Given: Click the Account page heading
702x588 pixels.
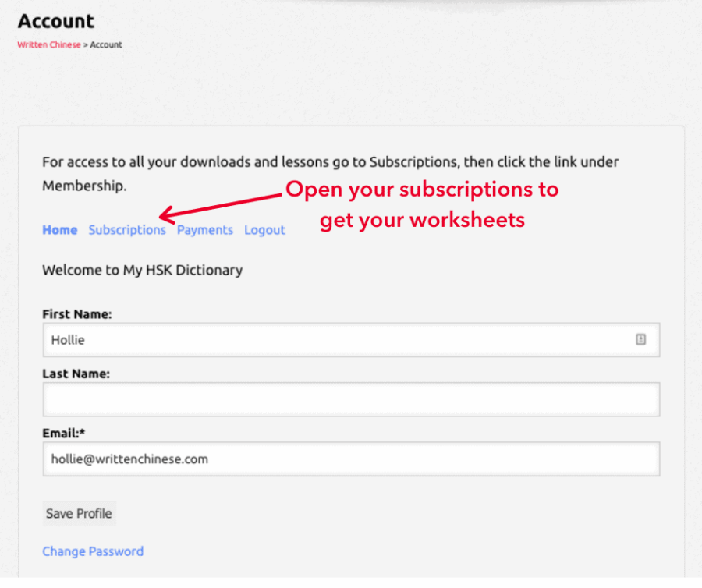Looking at the screenshot, I should coord(56,21).
